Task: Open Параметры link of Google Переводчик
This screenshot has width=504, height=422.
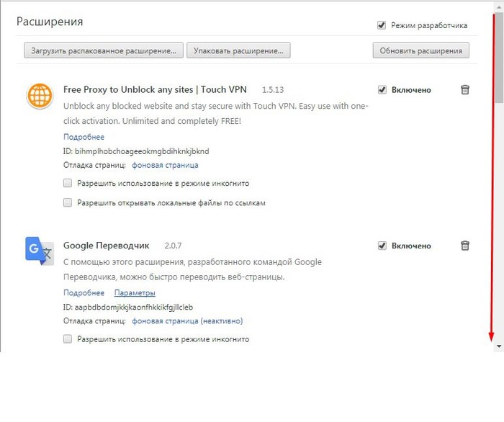Action: 135,293
